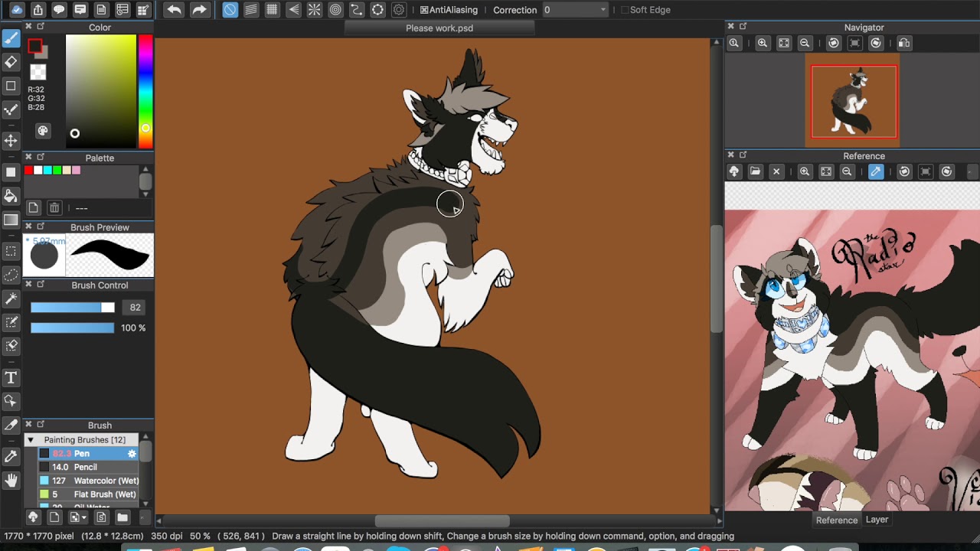The image size is (980, 551).
Task: Flip canvas horizontally in Navigator
Action: click(904, 44)
